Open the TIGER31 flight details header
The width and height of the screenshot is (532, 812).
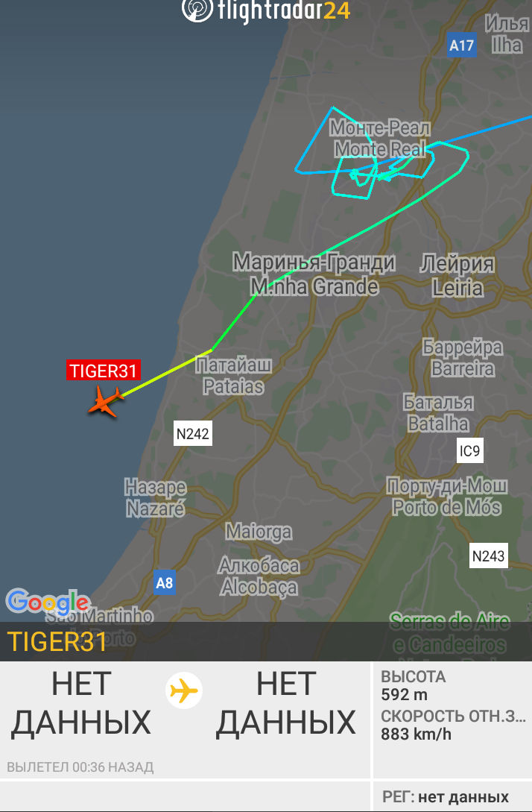coord(266,641)
